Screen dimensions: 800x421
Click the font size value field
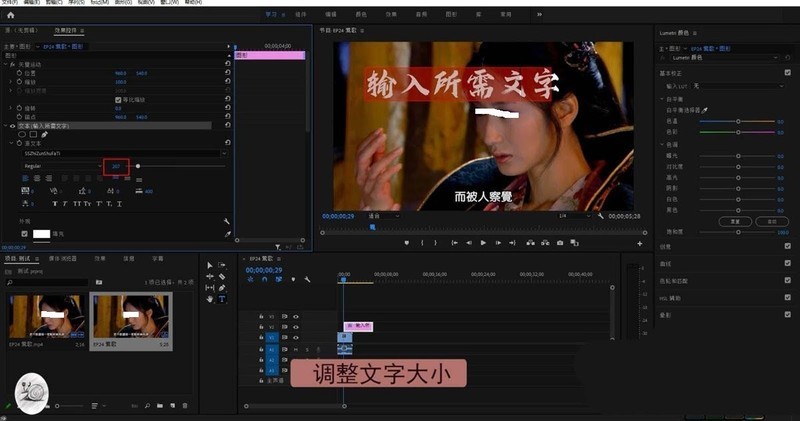[116, 166]
